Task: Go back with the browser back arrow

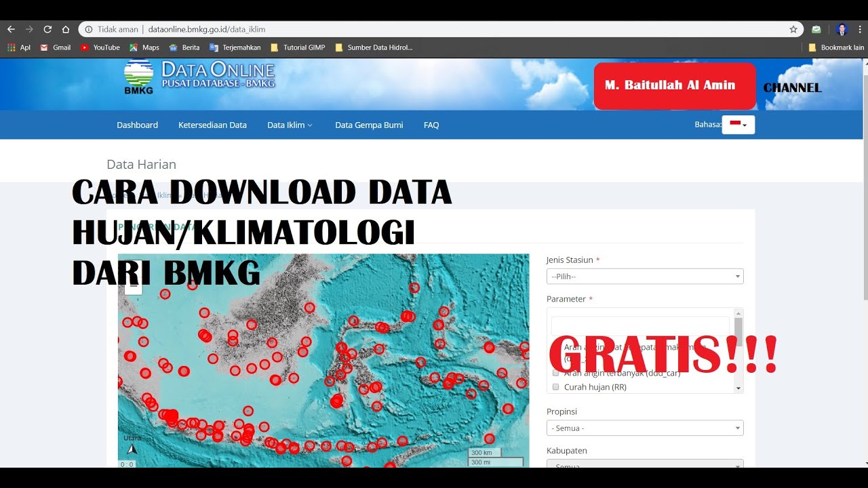Action: point(11,29)
